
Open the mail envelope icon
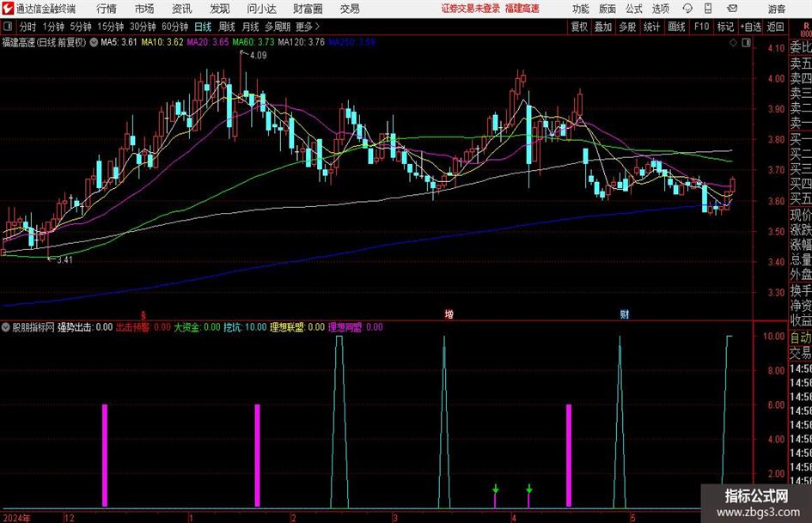(732, 9)
